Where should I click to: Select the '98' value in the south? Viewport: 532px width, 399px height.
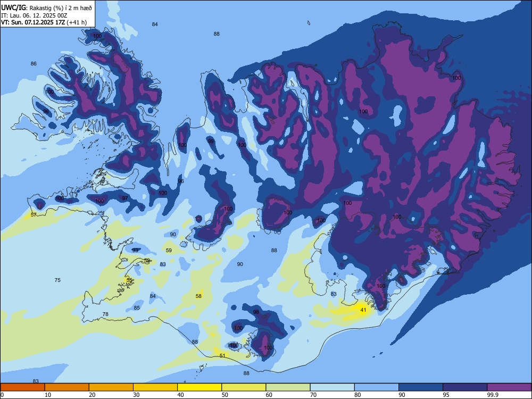(256, 312)
